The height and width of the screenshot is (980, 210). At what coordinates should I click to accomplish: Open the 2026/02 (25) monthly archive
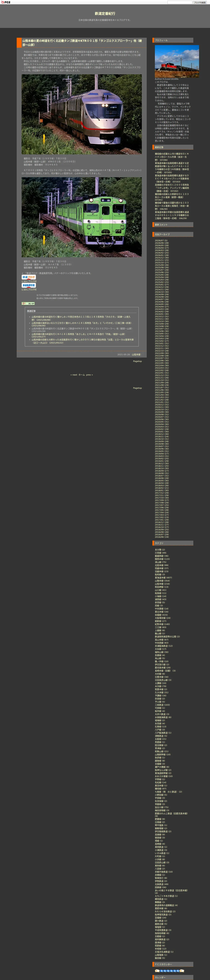pos(162,253)
